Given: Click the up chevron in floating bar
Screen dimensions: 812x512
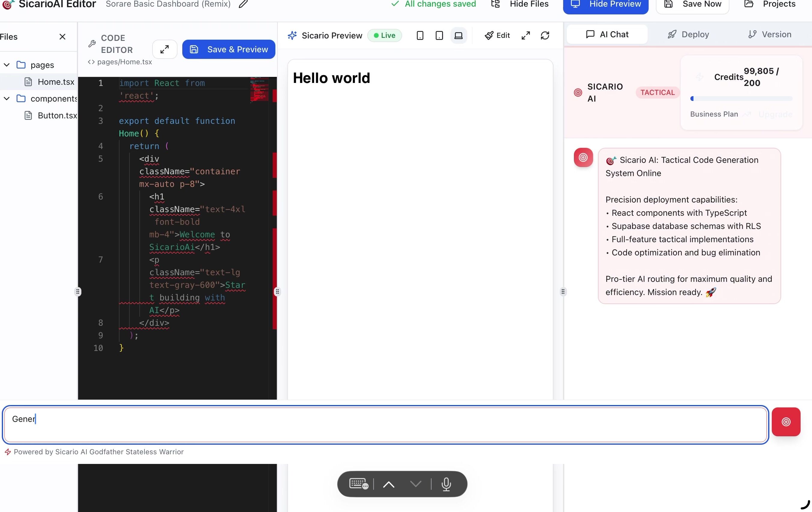Looking at the screenshot, I should pos(389,484).
